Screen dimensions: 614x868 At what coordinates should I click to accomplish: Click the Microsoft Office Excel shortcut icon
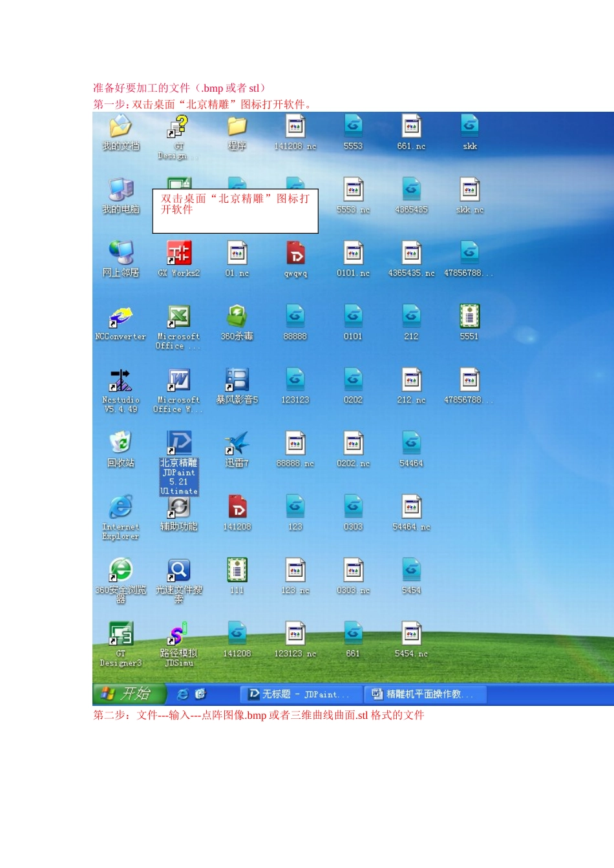pyautogui.click(x=179, y=327)
